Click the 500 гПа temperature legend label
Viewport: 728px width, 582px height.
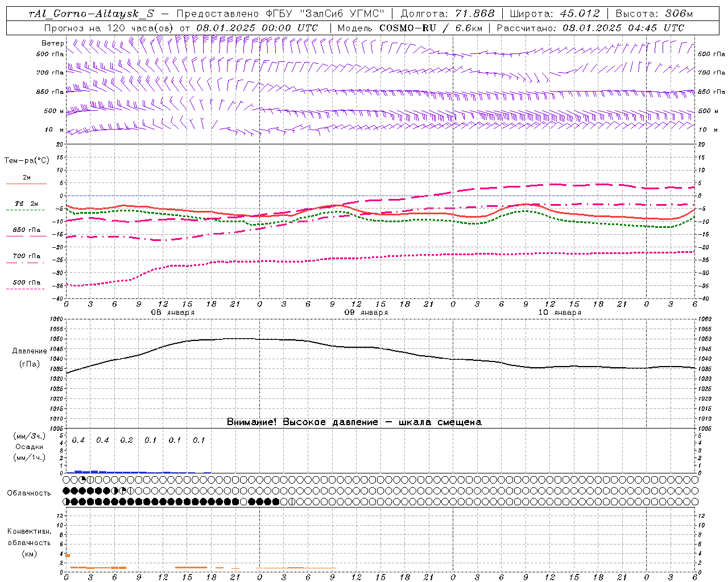[x=27, y=282]
